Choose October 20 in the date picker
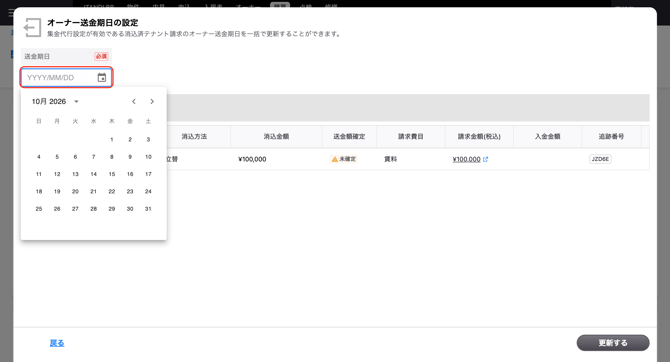 pyautogui.click(x=75, y=191)
